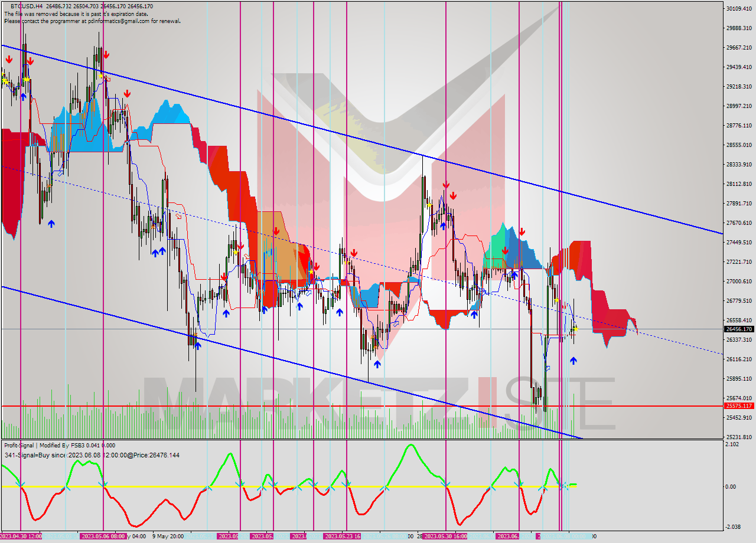Click the -2.038 oscillator scale value
Image resolution: width=756 pixels, height=543 pixels.
point(734,527)
